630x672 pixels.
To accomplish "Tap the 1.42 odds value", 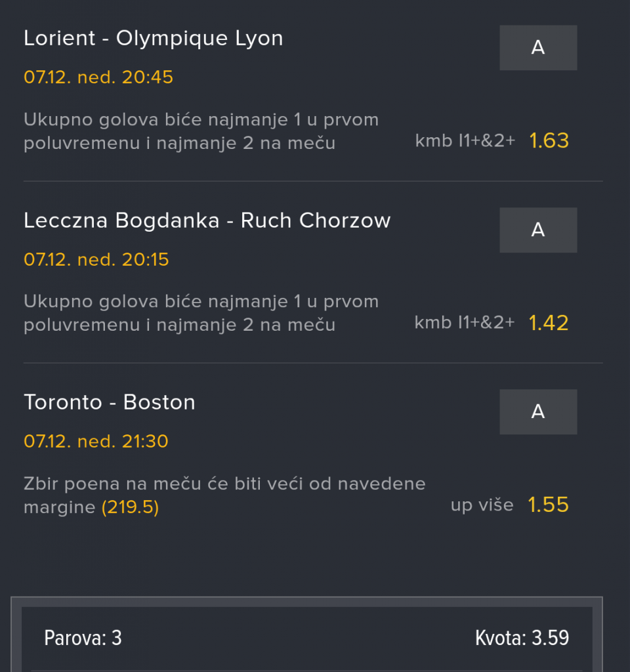I will click(549, 323).
